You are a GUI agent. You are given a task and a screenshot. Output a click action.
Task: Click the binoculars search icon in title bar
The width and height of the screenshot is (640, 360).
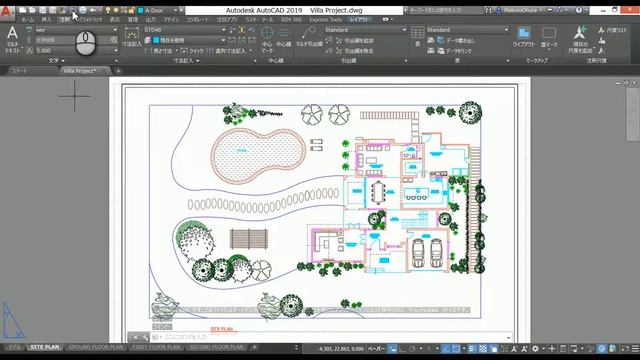pos(488,10)
